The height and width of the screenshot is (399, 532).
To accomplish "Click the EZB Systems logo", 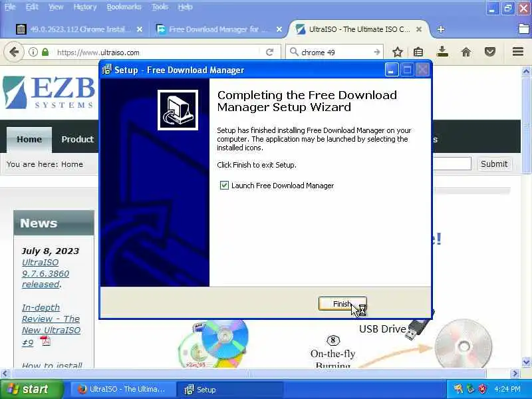I will (49, 92).
